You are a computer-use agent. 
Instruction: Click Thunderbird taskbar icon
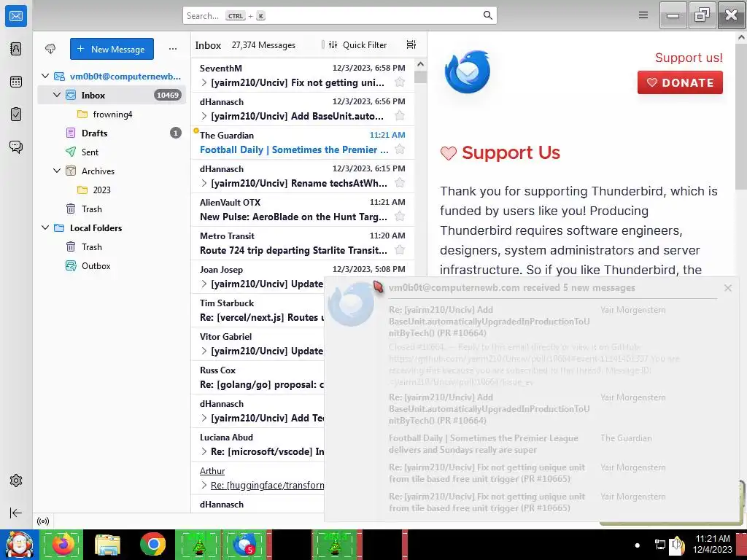click(245, 544)
